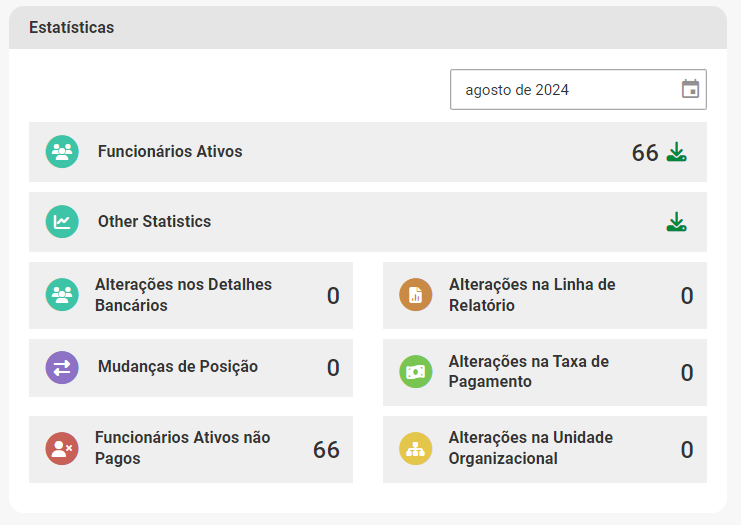Click the Funcionários Ativos não Pagos icon
The width and height of the screenshot is (741, 525).
[x=62, y=449]
